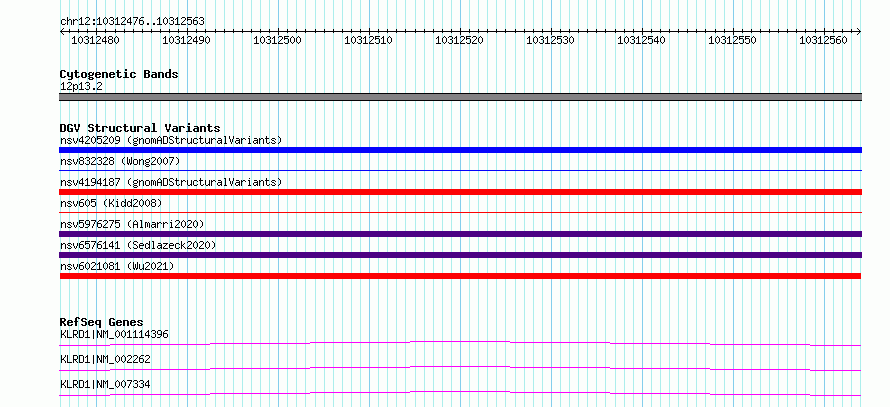Click the magenta KLRD1 NM_001114396 transcript line
890x407 pixels.
pyautogui.click(x=460, y=343)
